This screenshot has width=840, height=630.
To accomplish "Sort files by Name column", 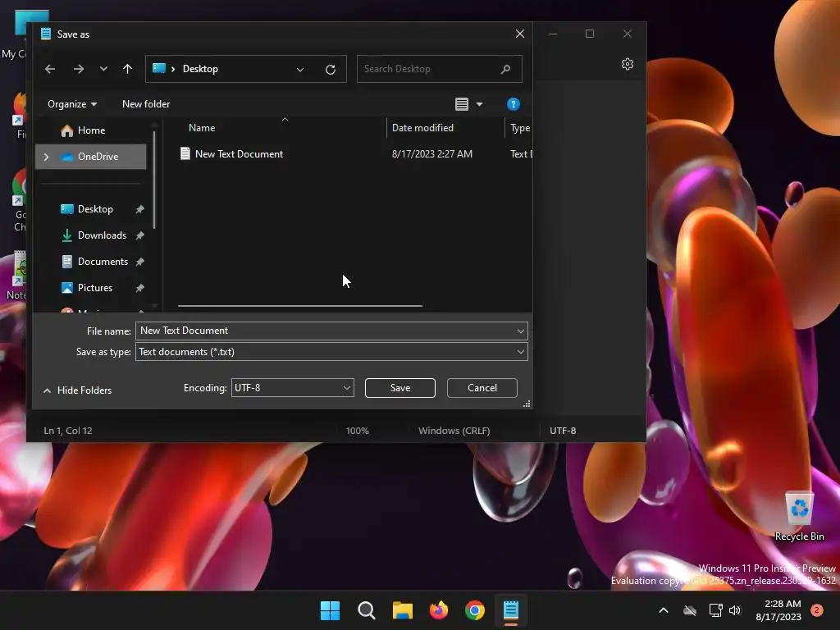I will pos(202,128).
